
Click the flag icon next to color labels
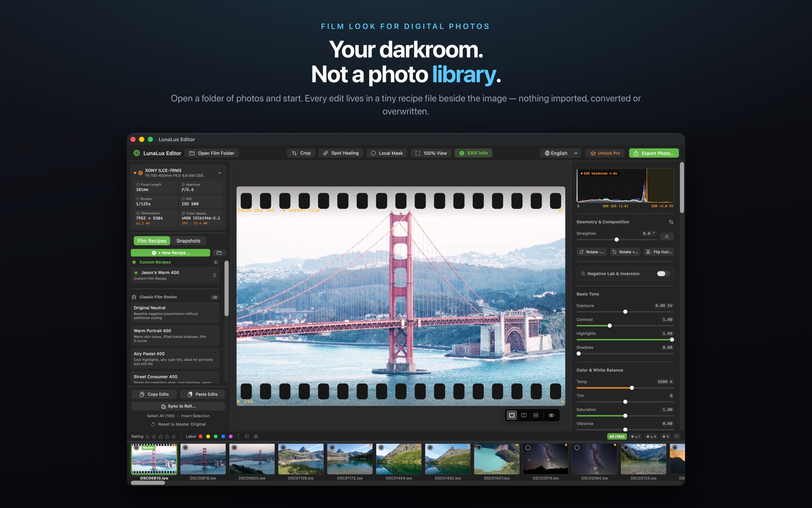tap(247, 436)
